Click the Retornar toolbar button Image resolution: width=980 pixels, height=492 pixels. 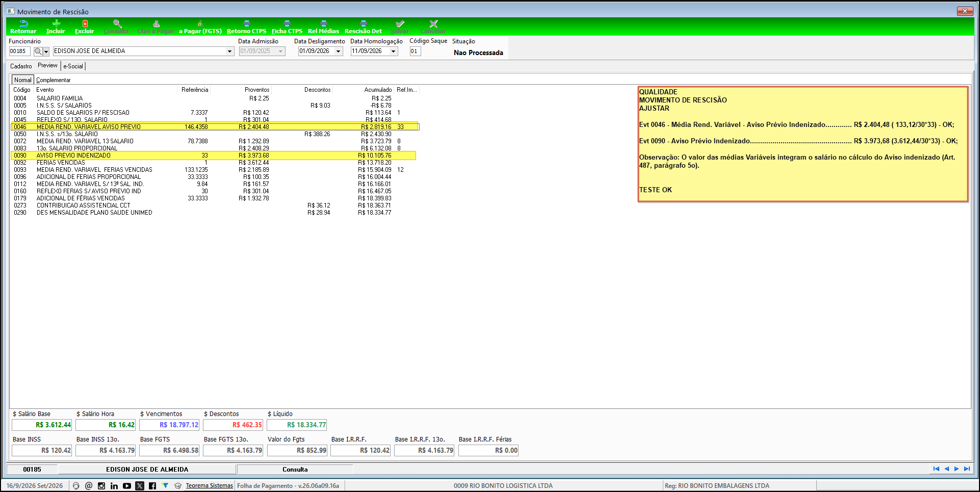(x=23, y=27)
